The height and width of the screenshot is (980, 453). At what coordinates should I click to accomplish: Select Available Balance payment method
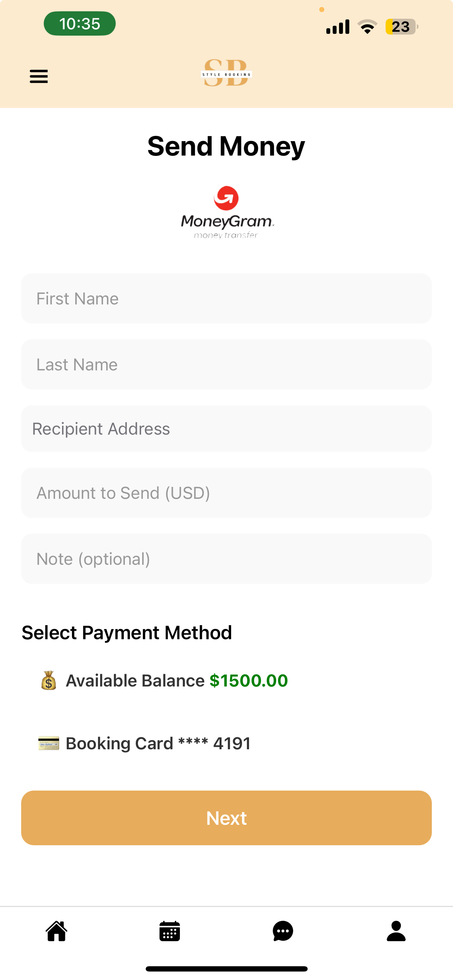click(135, 680)
